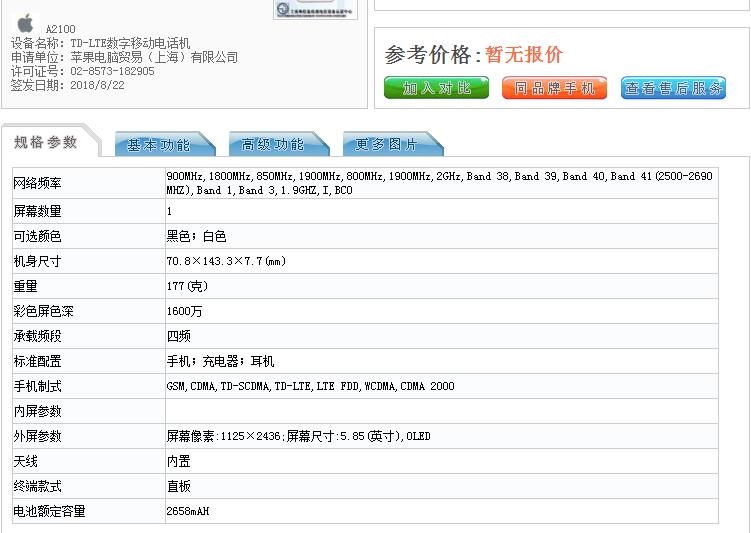751x533 pixels.
Task: Select the 外屏参数 screen specification value
Action: tap(298, 436)
